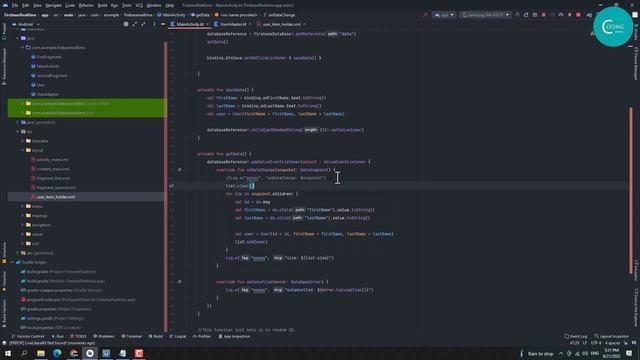This screenshot has height=360, width=640.
Task: Click the getData breadcrumb in navigation bar
Action: (200, 15)
